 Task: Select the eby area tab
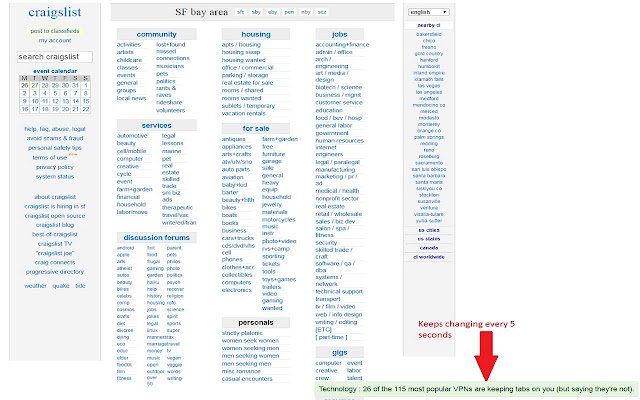click(272, 12)
